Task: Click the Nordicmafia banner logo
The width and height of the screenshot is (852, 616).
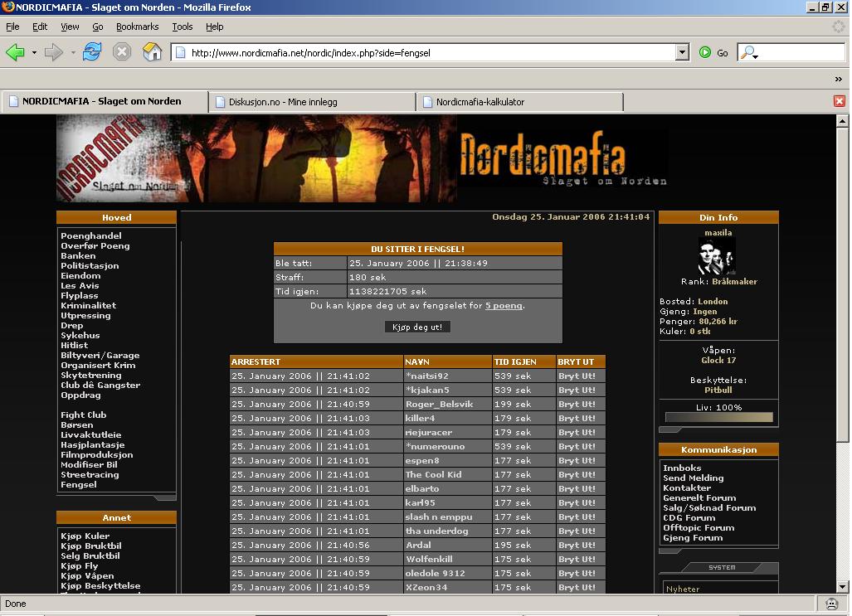Action: (564, 158)
